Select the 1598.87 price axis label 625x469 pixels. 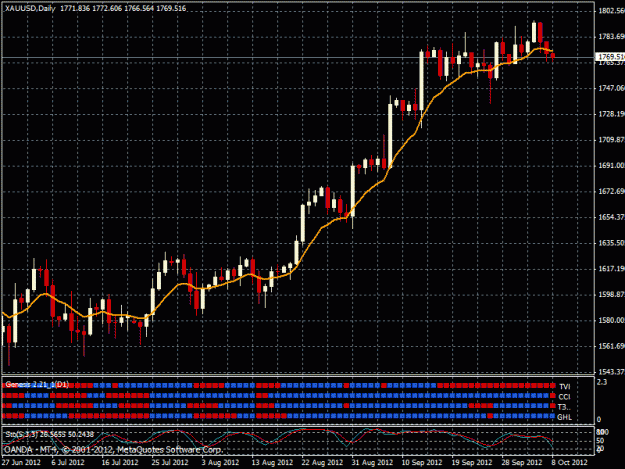[x=611, y=294]
